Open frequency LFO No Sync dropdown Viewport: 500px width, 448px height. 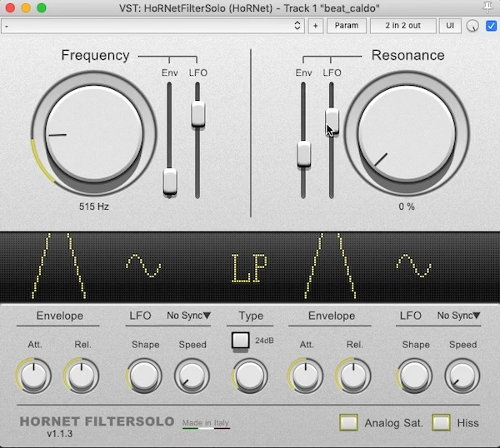[189, 316]
